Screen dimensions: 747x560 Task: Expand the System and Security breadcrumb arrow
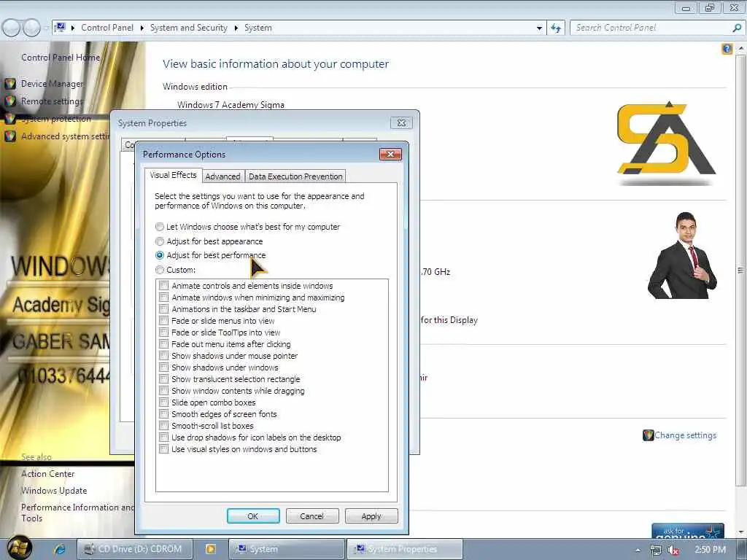pyautogui.click(x=236, y=28)
